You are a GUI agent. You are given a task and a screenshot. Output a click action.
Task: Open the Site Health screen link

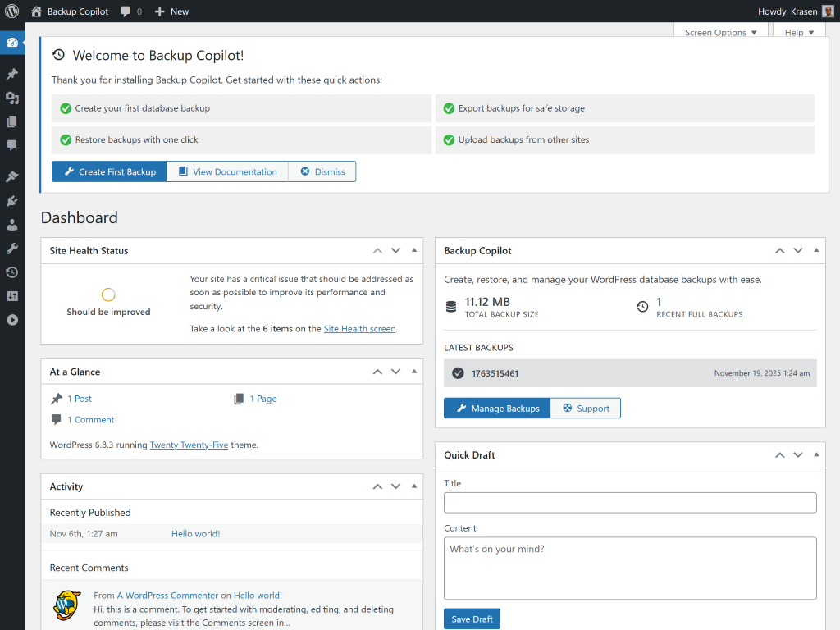pos(359,328)
